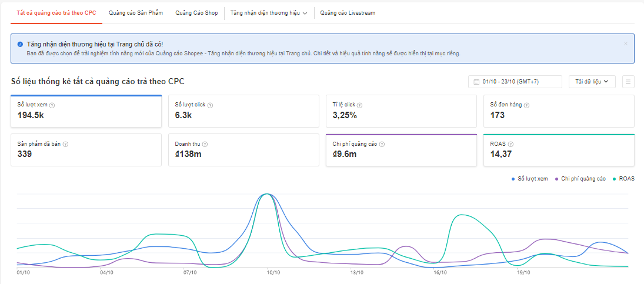Viewport: 644px width, 284px height.
Task: Open the Tải dữ liệu dropdown
Action: click(592, 82)
